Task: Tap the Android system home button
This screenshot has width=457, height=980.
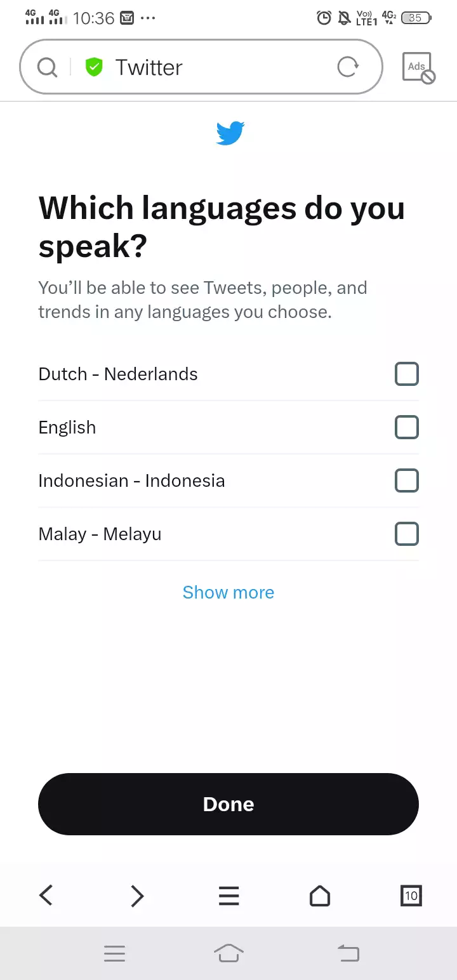Action: point(228,953)
